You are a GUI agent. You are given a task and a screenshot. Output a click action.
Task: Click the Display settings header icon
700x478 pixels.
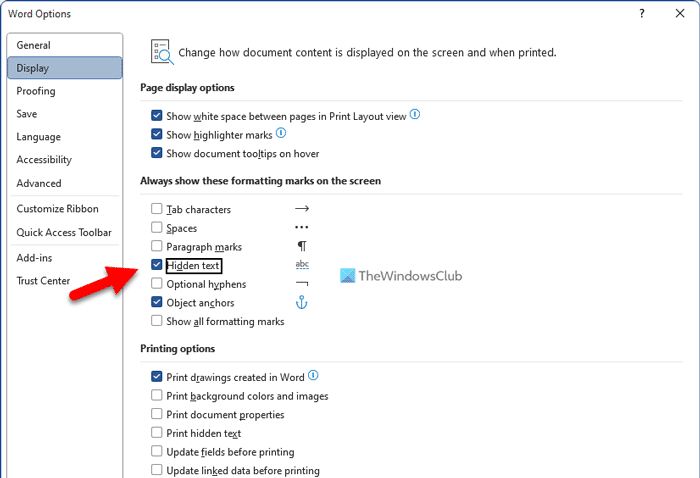pos(160,52)
